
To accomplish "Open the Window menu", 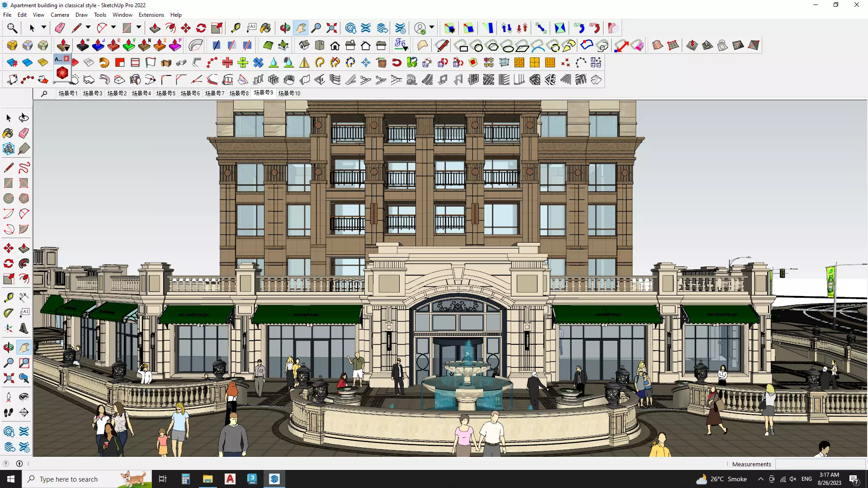I will coord(122,15).
